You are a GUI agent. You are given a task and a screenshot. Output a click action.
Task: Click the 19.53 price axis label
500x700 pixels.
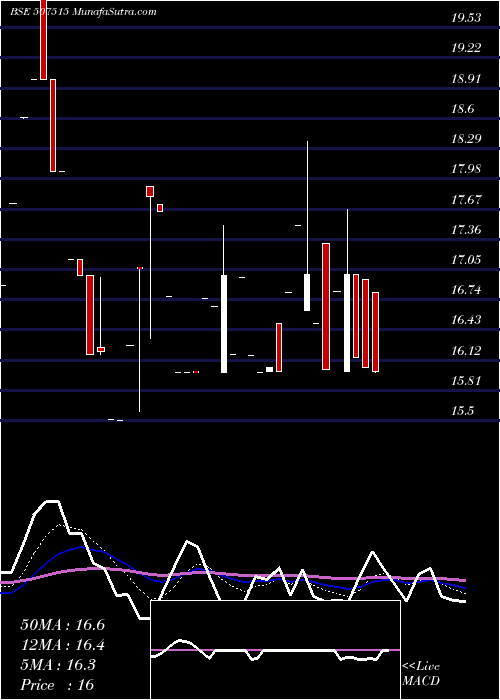(466, 18)
